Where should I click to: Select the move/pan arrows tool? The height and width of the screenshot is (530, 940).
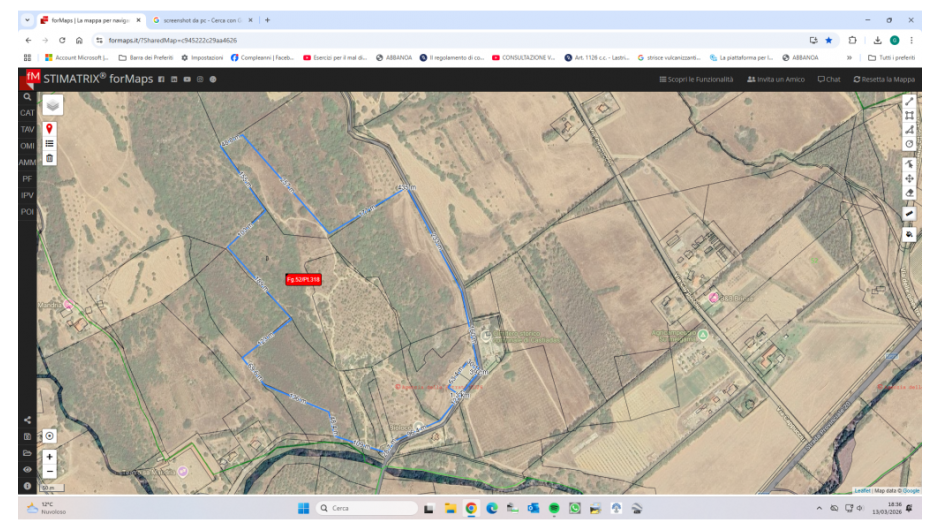tap(909, 178)
